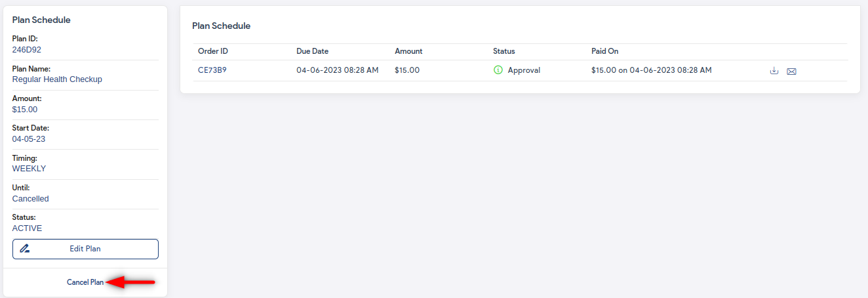The width and height of the screenshot is (868, 298).
Task: Click the main panel Plan Schedule heading
Action: tap(221, 26)
